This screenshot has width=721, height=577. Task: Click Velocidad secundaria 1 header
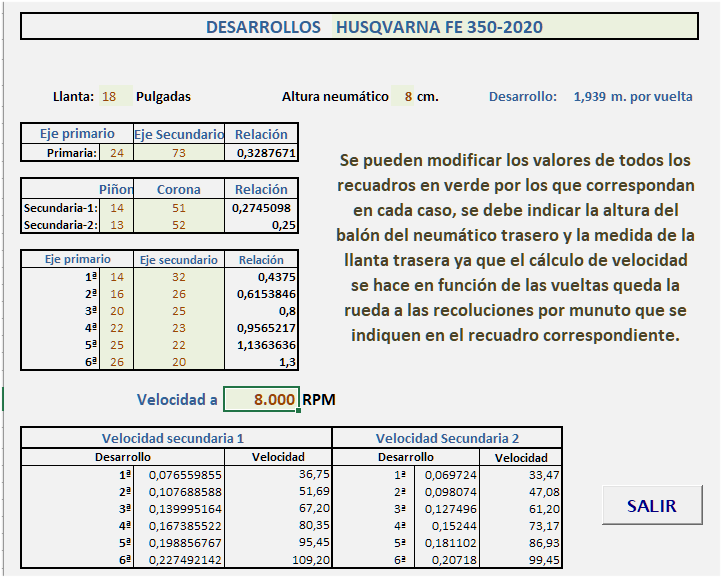(x=173, y=438)
